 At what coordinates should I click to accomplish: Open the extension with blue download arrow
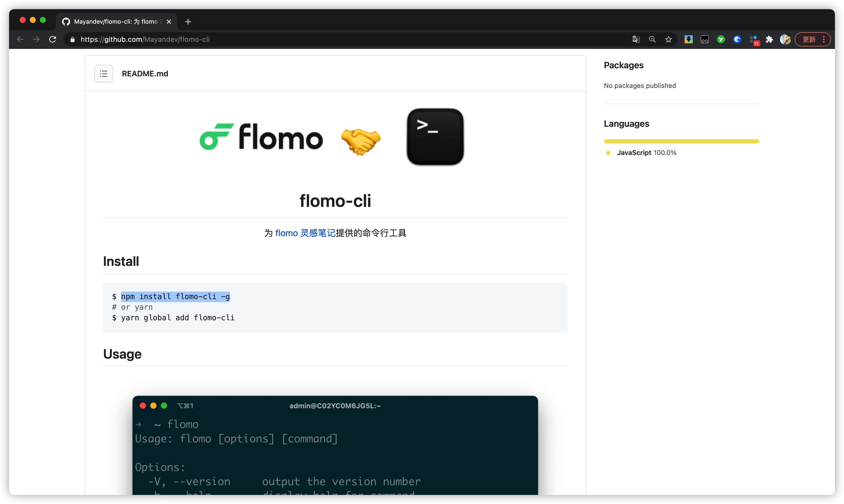688,39
